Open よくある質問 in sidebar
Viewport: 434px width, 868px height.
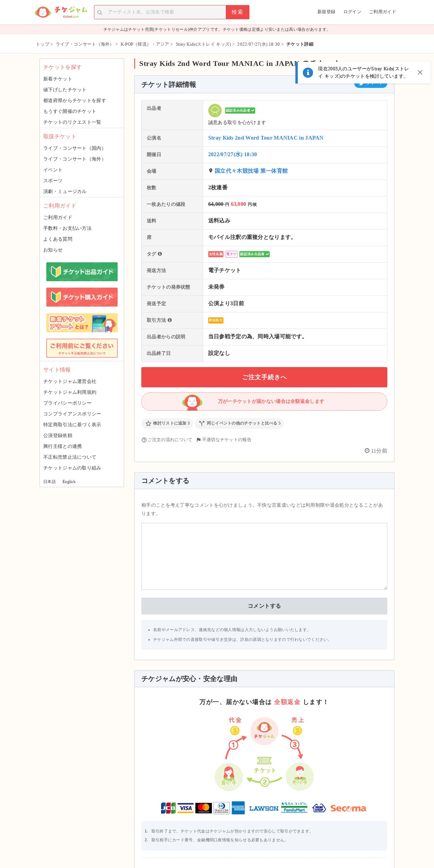pyautogui.click(x=58, y=239)
